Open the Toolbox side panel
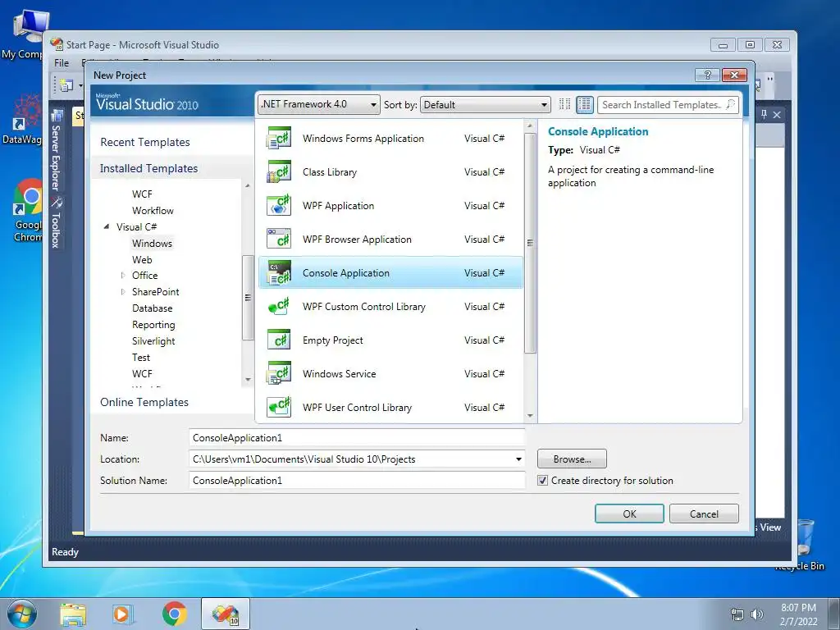The image size is (840, 630). (57, 222)
